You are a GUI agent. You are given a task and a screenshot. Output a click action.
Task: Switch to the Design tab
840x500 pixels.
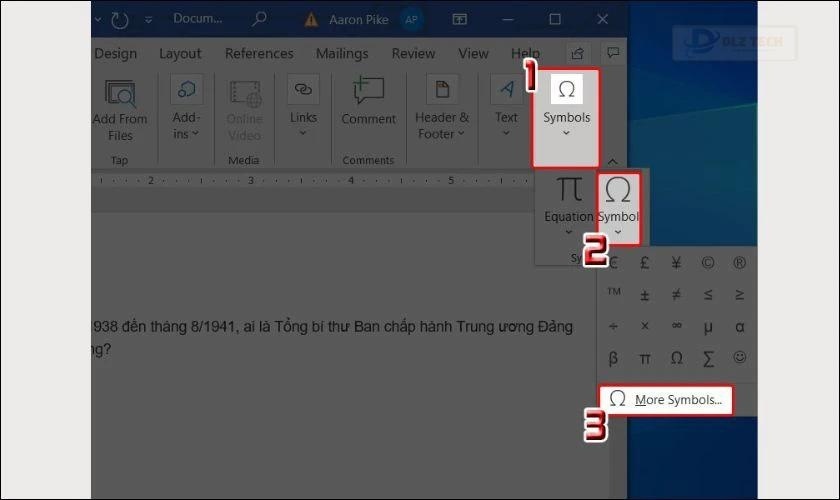[115, 54]
